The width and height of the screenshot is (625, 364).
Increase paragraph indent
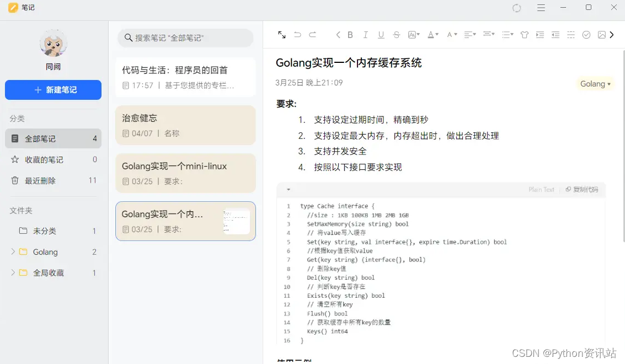pos(539,35)
